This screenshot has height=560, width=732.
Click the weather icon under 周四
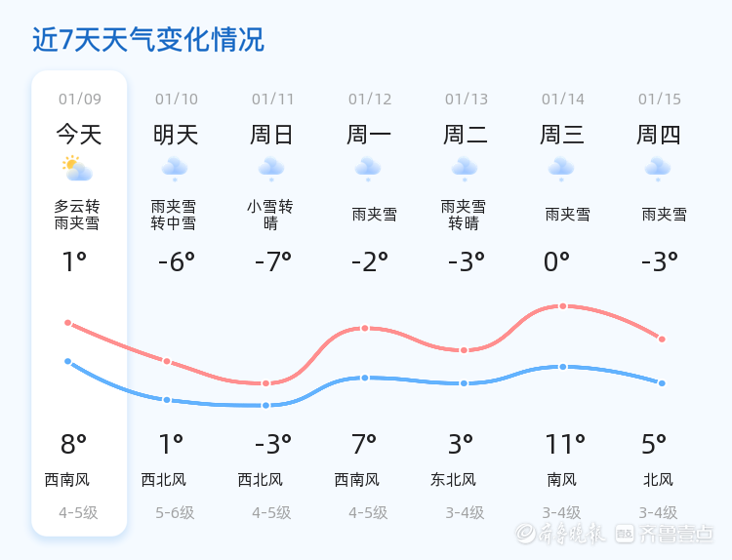(658, 169)
